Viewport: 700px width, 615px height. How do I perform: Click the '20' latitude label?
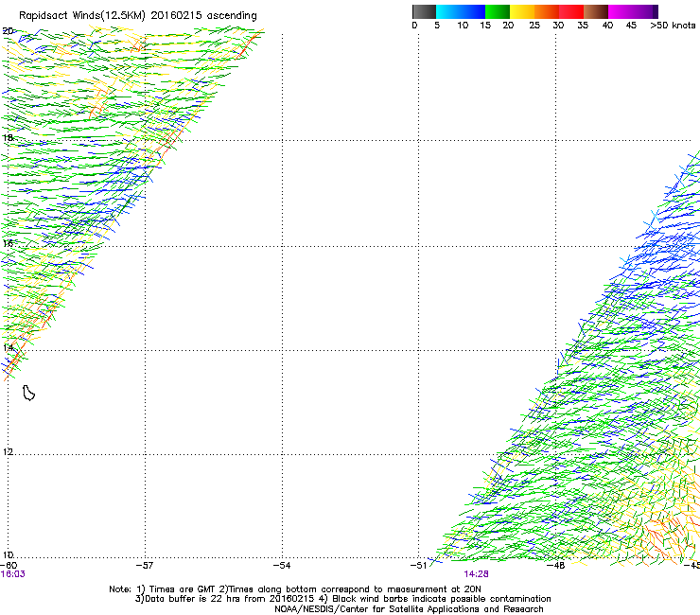[x=8, y=31]
